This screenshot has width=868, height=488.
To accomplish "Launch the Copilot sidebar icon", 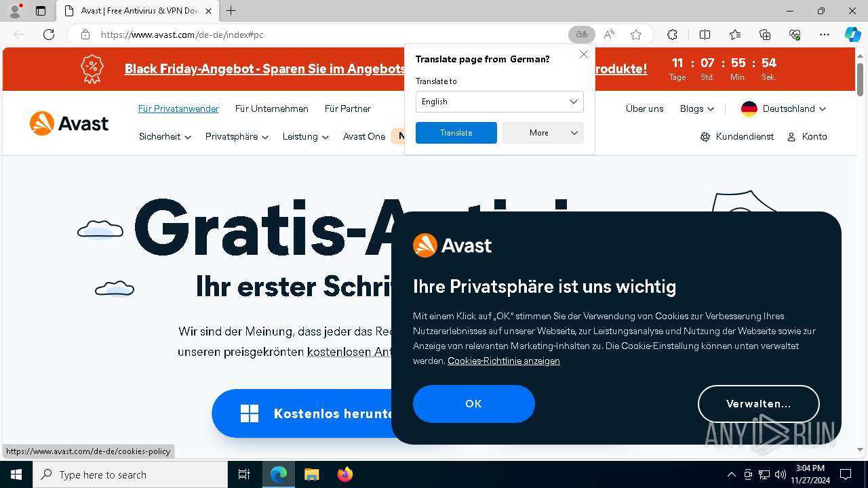I will tap(852, 35).
